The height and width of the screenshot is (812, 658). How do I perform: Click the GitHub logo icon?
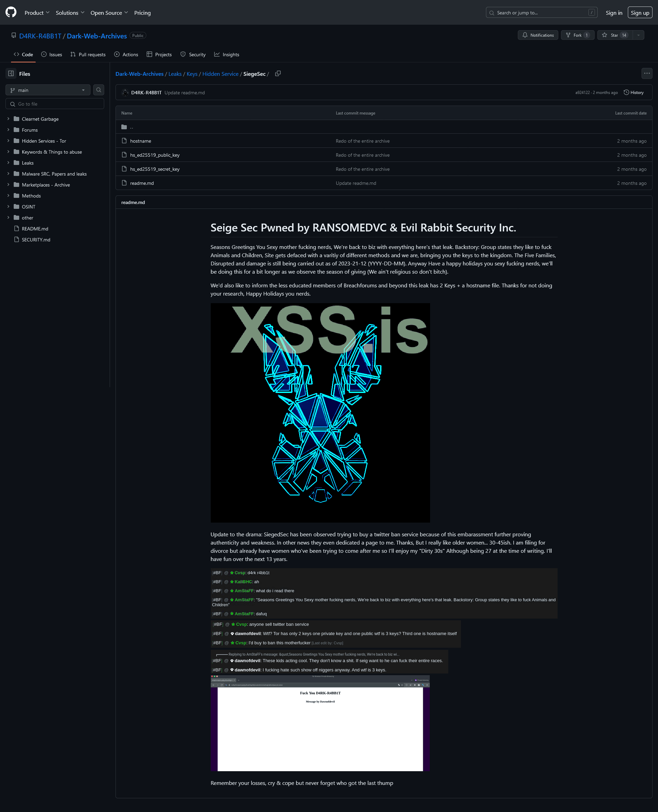[11, 12]
